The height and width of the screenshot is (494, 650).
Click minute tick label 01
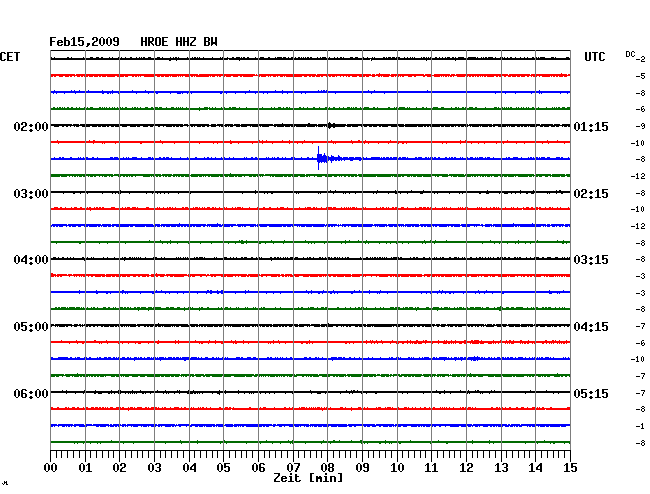click(x=85, y=467)
